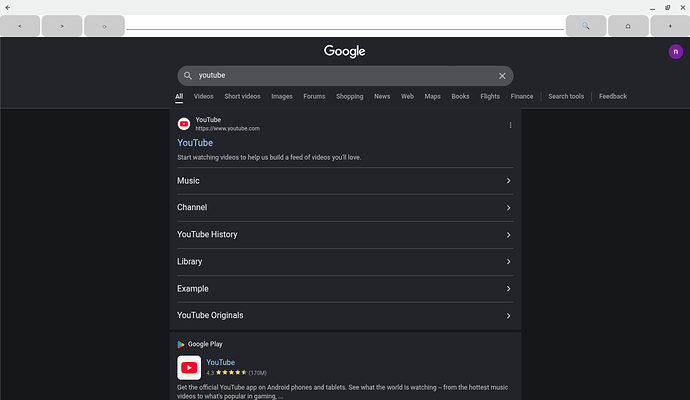690x400 pixels.
Task: Click the Google Play logo icon
Action: pos(180,344)
